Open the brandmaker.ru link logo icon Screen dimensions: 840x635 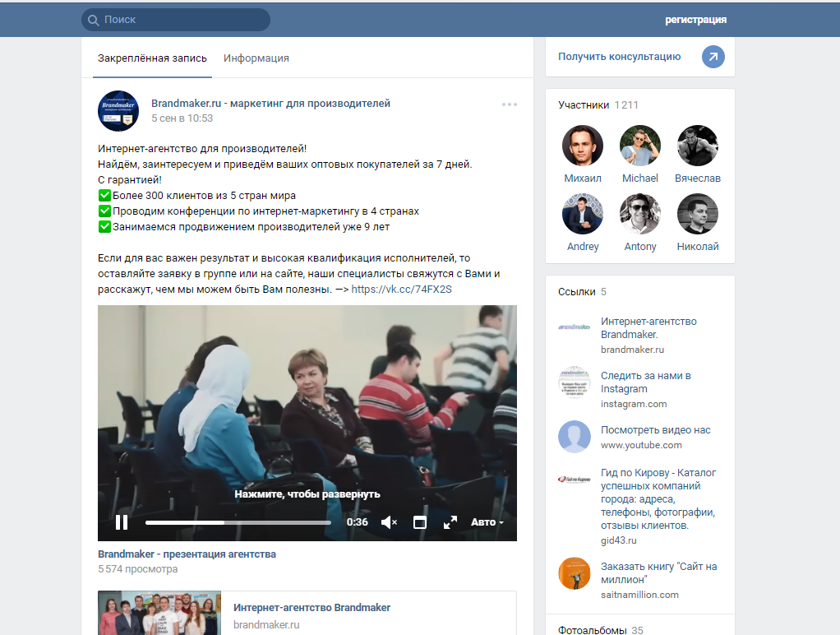tap(575, 327)
